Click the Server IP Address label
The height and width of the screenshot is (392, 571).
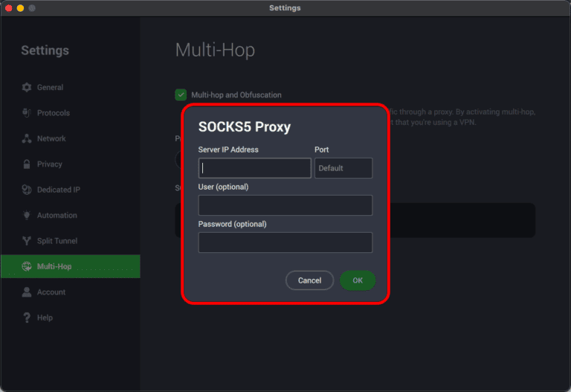(228, 150)
